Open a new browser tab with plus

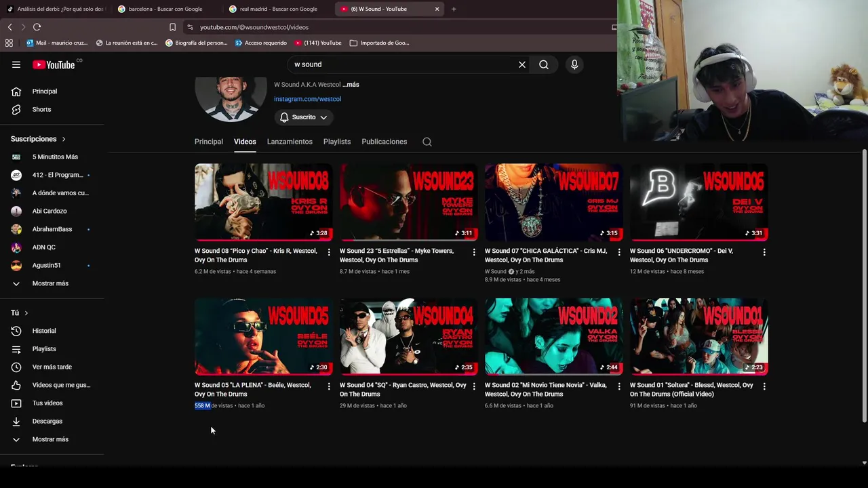(x=454, y=9)
